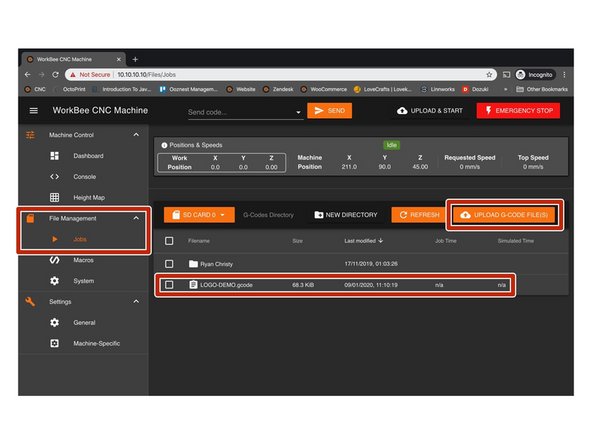
Task: Click NEW DIRECTORY button
Action: (x=346, y=215)
